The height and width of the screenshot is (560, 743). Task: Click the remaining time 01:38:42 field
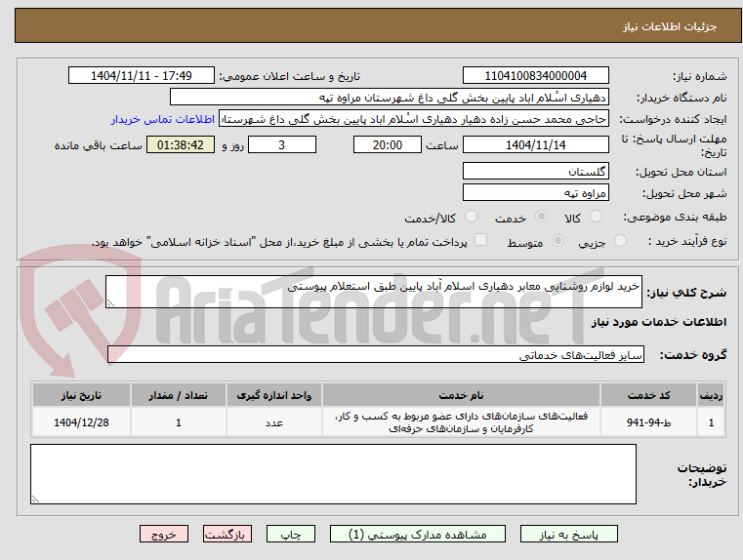pos(181,144)
